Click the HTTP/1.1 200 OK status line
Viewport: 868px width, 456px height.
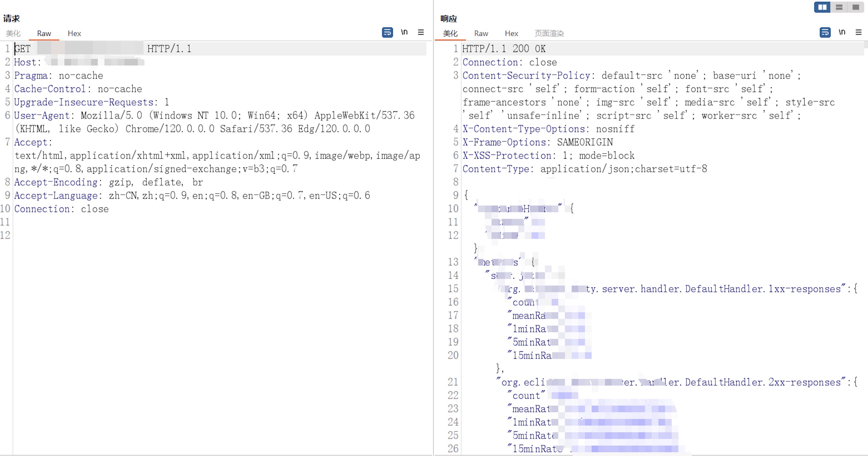click(504, 49)
